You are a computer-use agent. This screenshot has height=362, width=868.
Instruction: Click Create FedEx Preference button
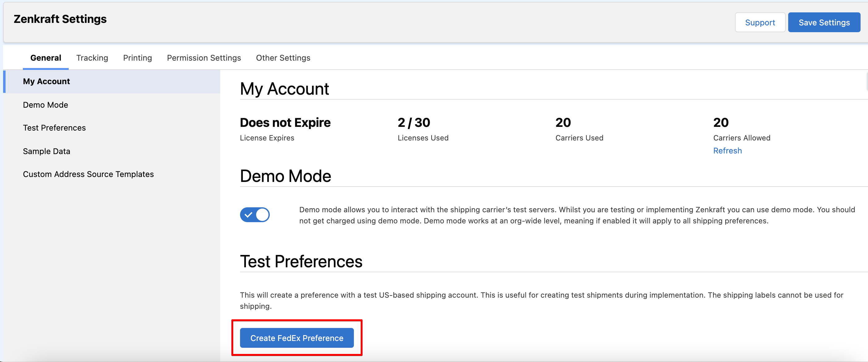pyautogui.click(x=297, y=338)
